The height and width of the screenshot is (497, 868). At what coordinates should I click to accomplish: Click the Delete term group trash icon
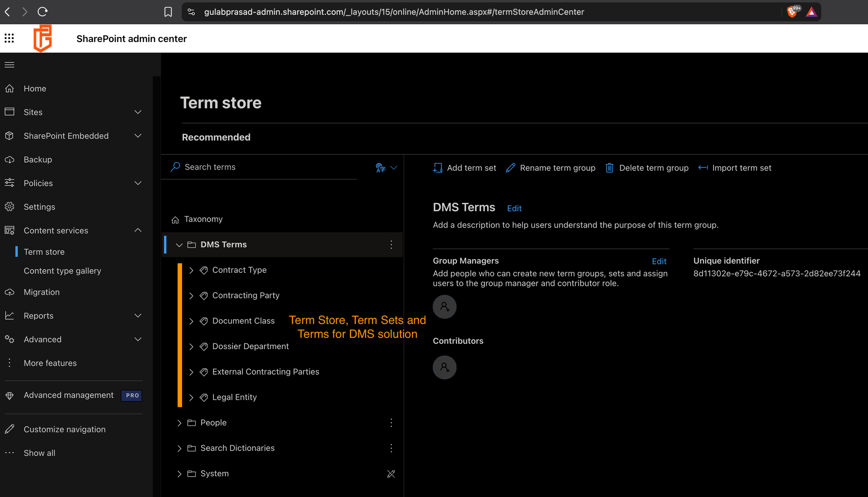[x=609, y=168]
